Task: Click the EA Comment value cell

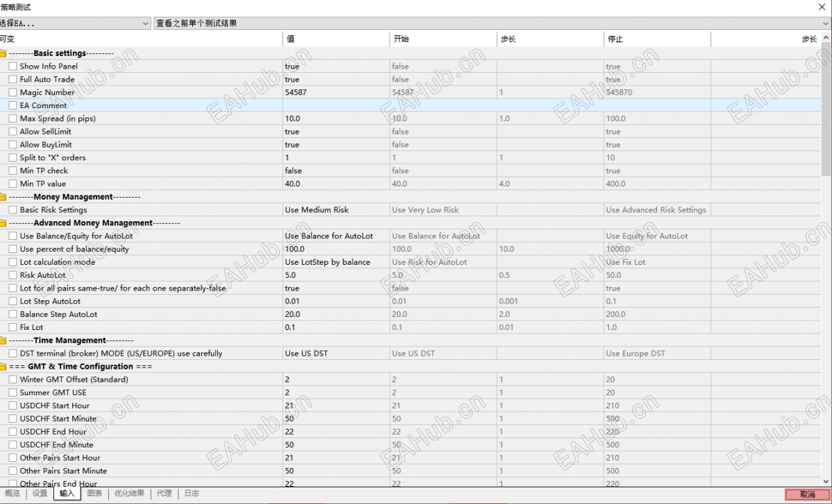Action: click(x=337, y=105)
